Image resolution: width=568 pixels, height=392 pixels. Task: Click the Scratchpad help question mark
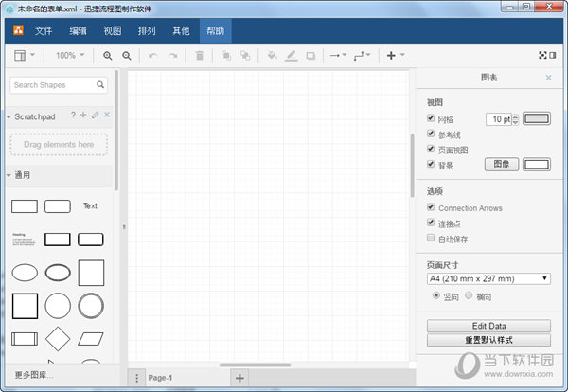coord(73,116)
